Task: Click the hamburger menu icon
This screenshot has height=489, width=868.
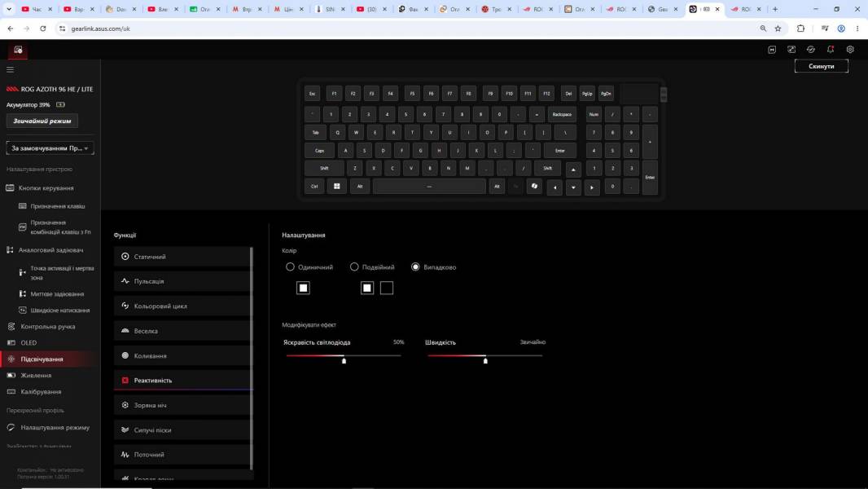Action: tap(10, 70)
